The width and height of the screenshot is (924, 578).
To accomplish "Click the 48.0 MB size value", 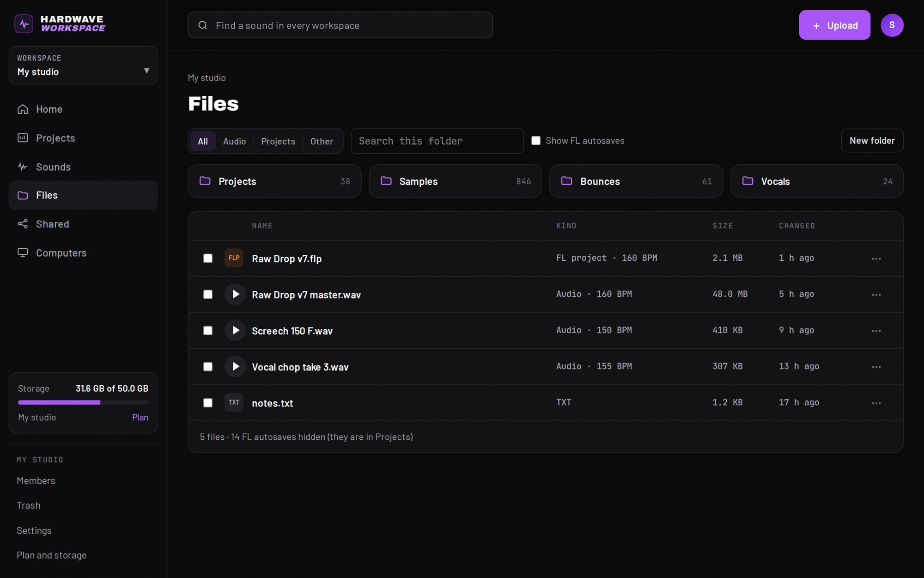I will tap(729, 294).
